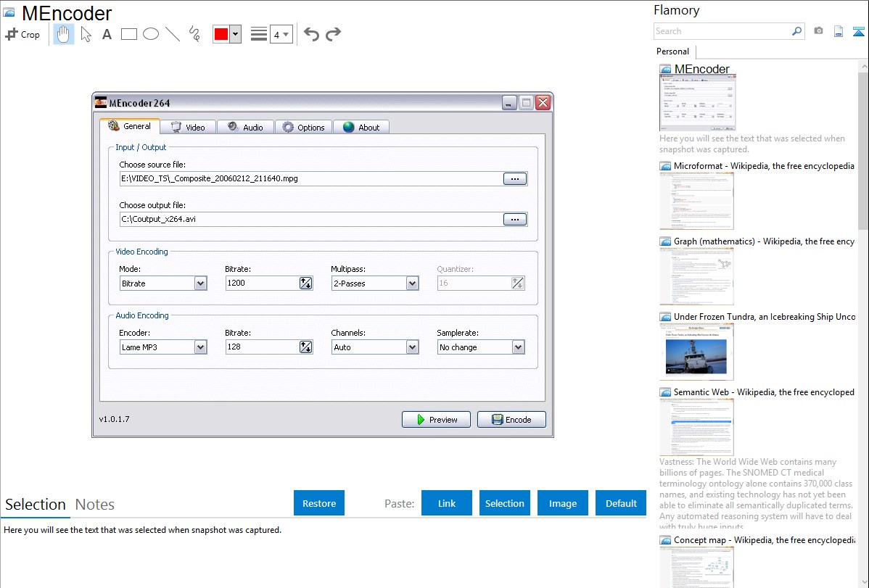Pick the rectangle shape tool
The width and height of the screenshot is (869, 588).
pos(128,34)
